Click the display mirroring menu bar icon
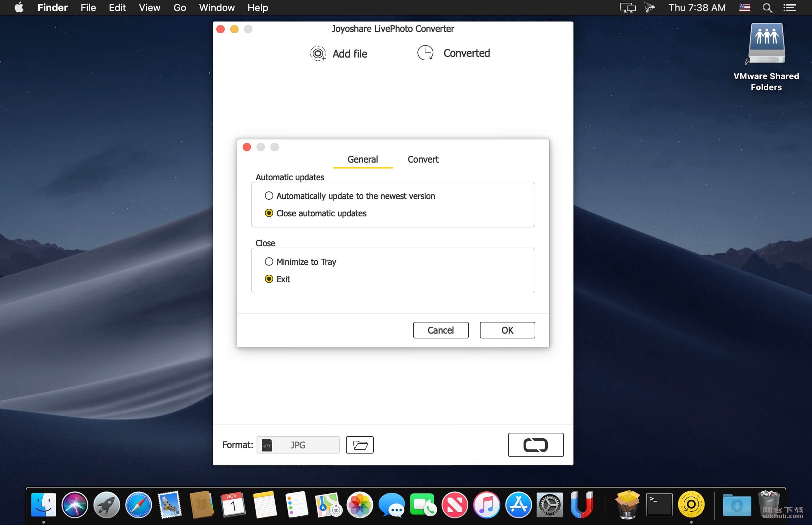Viewport: 812px width, 525px height. click(628, 8)
